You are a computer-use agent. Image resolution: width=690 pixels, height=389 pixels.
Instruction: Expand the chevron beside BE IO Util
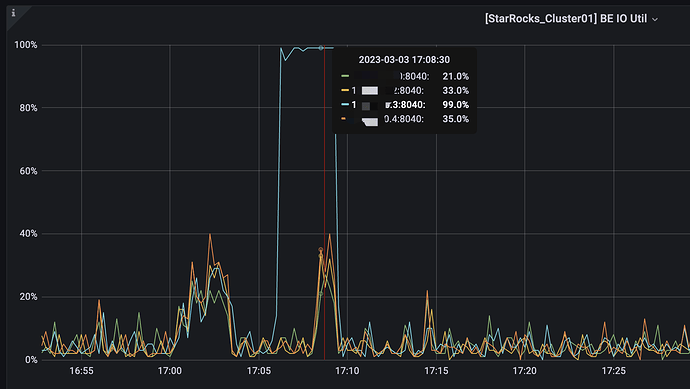tap(654, 20)
